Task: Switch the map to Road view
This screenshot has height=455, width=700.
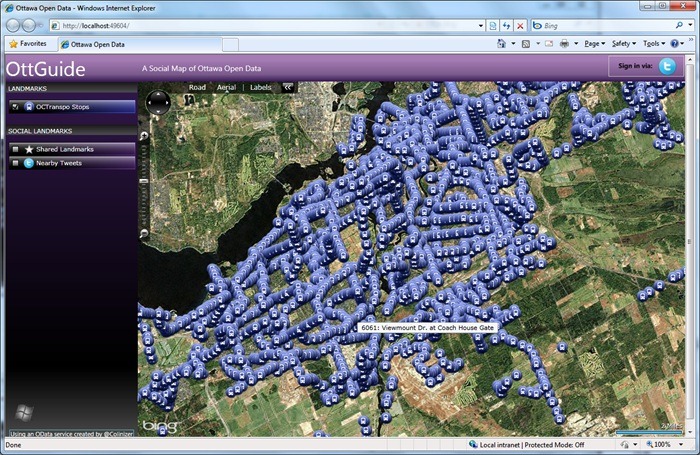Action: click(197, 88)
